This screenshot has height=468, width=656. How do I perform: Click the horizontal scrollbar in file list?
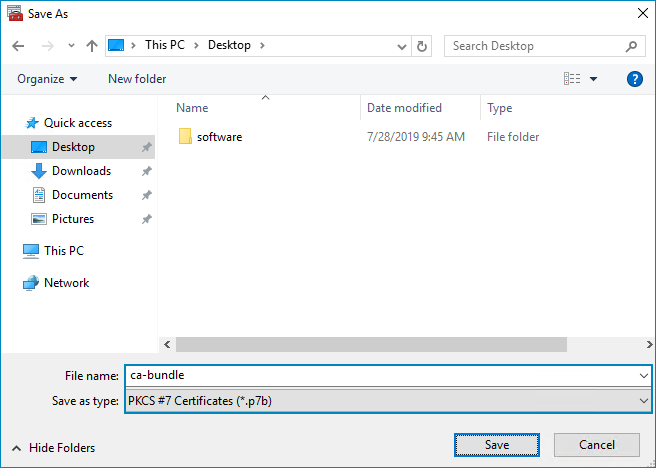[370, 344]
